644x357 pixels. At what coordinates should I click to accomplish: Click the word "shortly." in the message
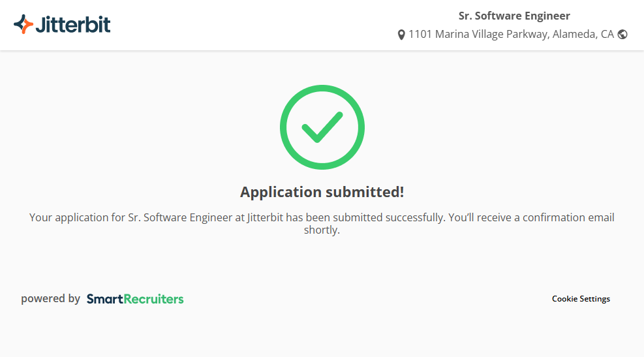[x=322, y=230]
